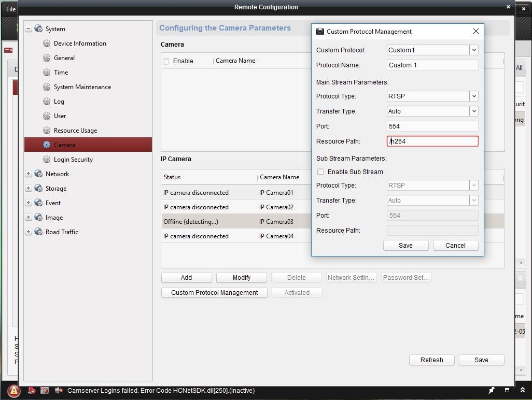The height and width of the screenshot is (400, 532).
Task: Click the camera icon in Custom Protocol Management title
Action: pos(320,32)
